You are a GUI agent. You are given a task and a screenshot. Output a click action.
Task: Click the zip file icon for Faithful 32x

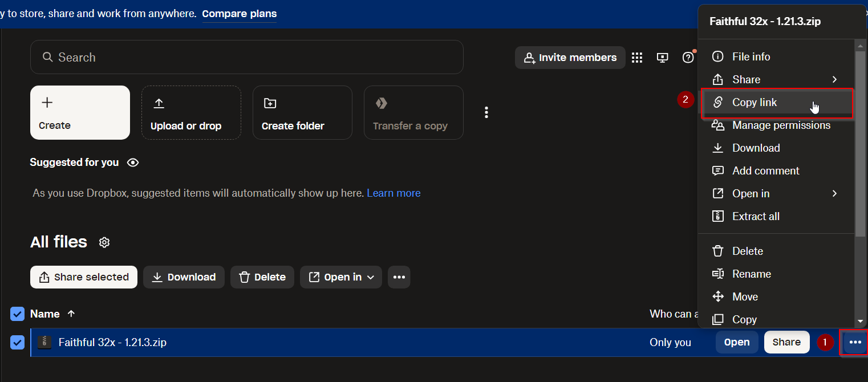(x=44, y=342)
